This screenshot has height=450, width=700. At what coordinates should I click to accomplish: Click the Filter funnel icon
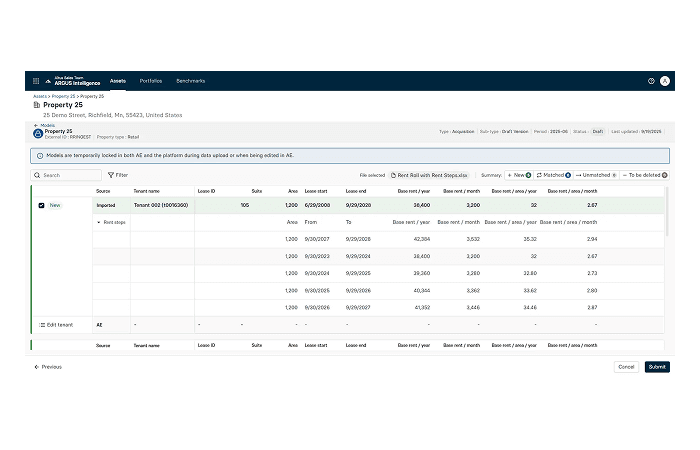click(111, 175)
